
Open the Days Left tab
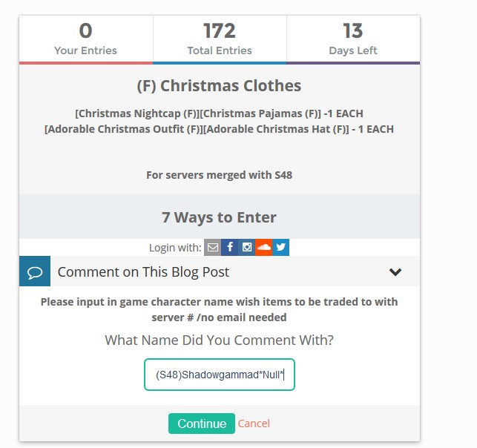(x=352, y=39)
